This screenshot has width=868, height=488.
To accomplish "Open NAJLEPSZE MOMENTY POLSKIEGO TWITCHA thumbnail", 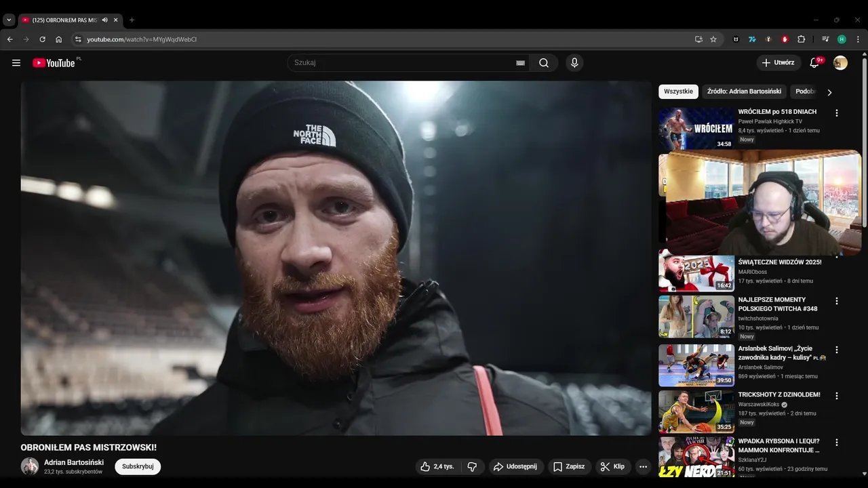I will [696, 317].
